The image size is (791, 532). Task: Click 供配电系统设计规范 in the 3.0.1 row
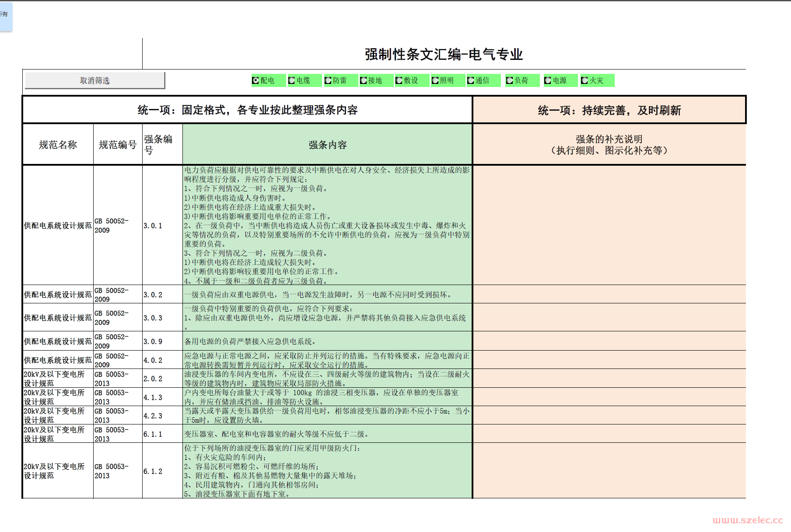[x=58, y=226]
